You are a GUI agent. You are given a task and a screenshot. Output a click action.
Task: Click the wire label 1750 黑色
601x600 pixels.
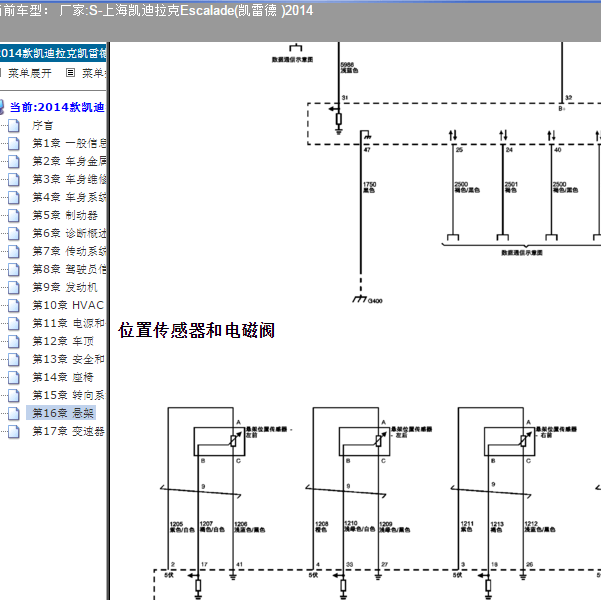369,187
